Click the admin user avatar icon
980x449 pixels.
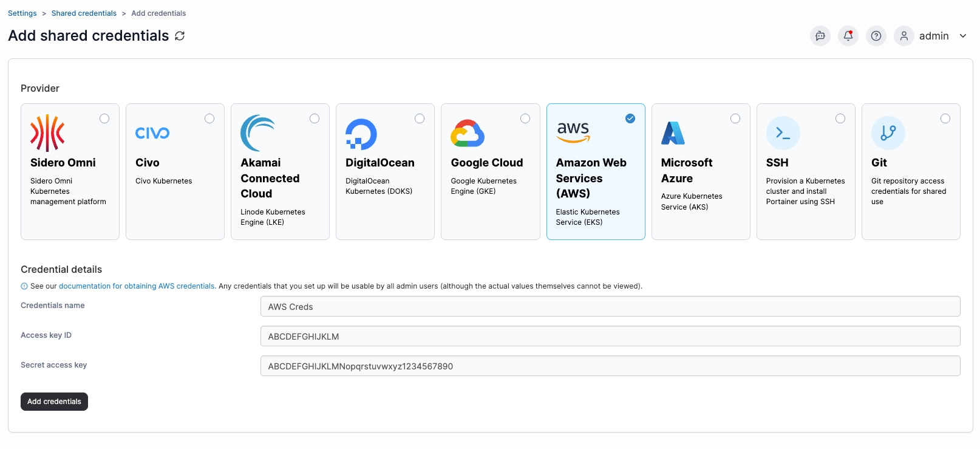[904, 36]
